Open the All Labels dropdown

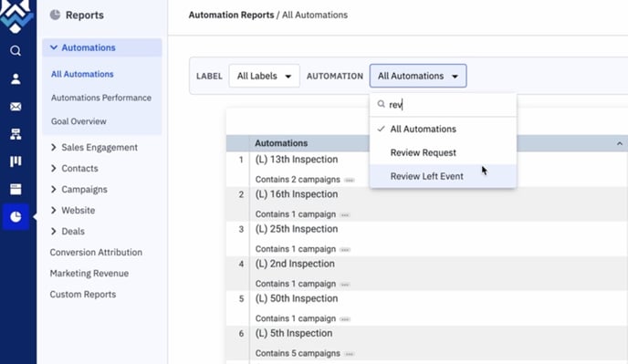click(265, 76)
